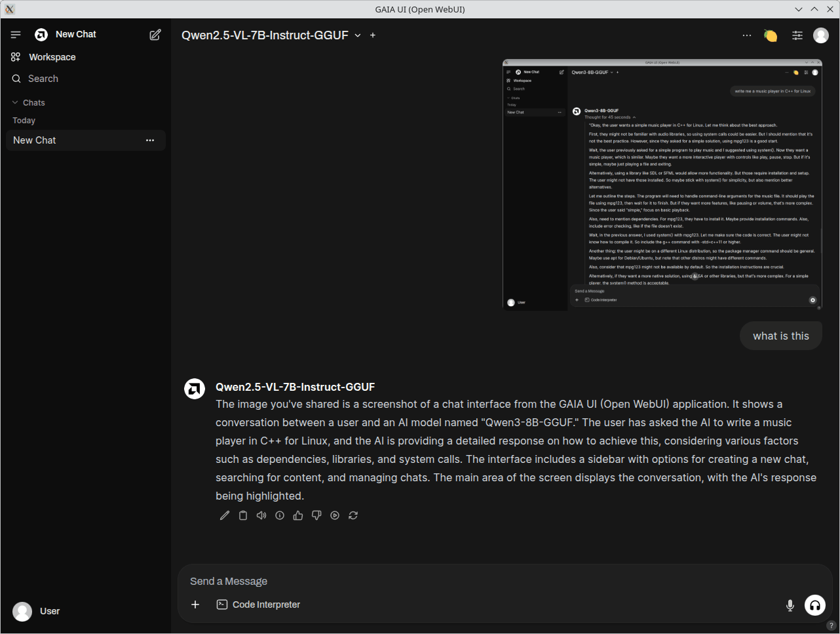
Task: Toggle the sidebar with the hamburger icon
Action: click(16, 35)
